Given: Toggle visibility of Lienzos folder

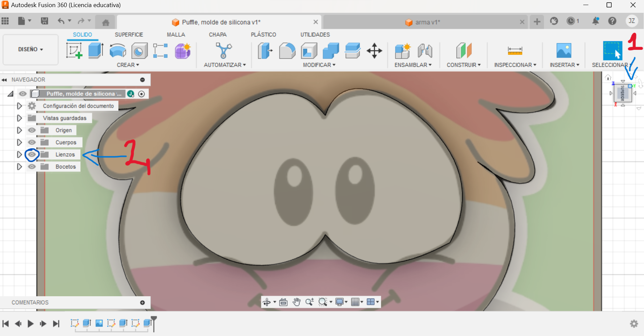Looking at the screenshot, I should [32, 154].
